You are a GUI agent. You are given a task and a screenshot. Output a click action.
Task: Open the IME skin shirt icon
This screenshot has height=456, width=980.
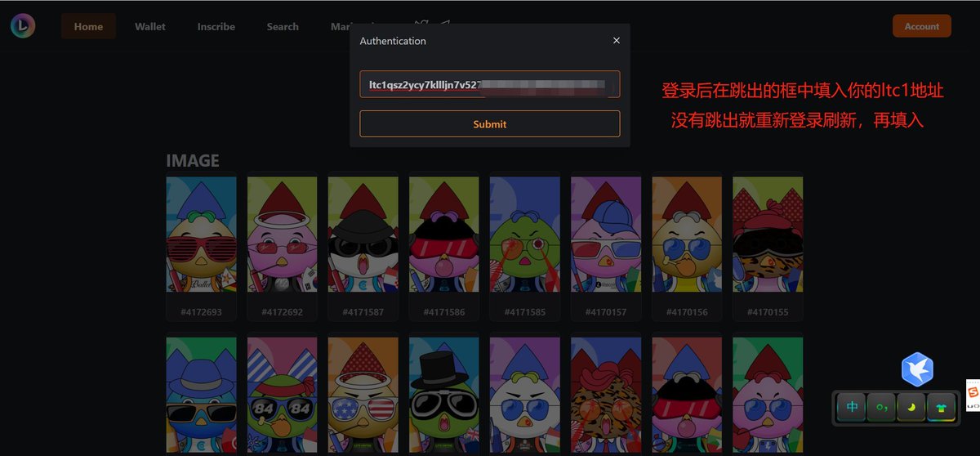pyautogui.click(x=941, y=406)
